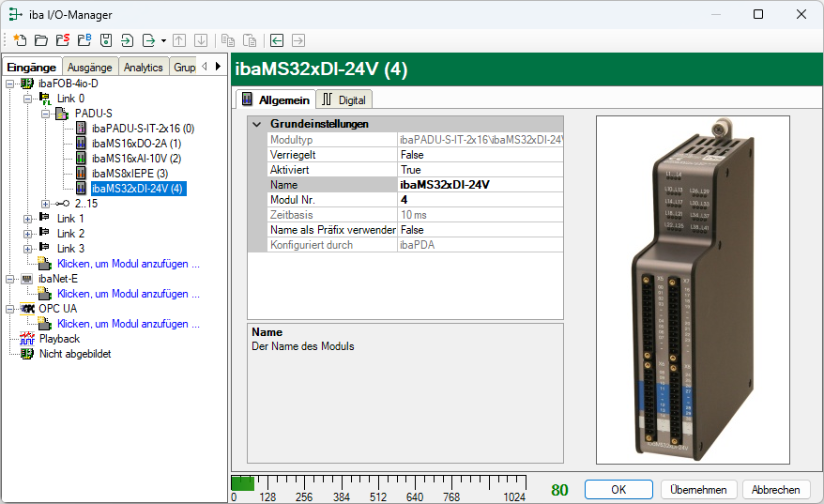
Task: Toggle the Aktiviert True property value
Action: [x=480, y=170]
